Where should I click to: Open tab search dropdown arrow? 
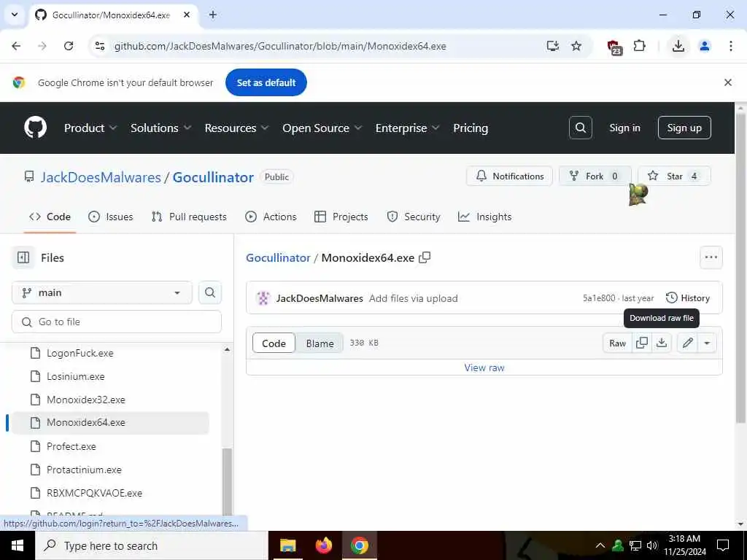tap(15, 15)
